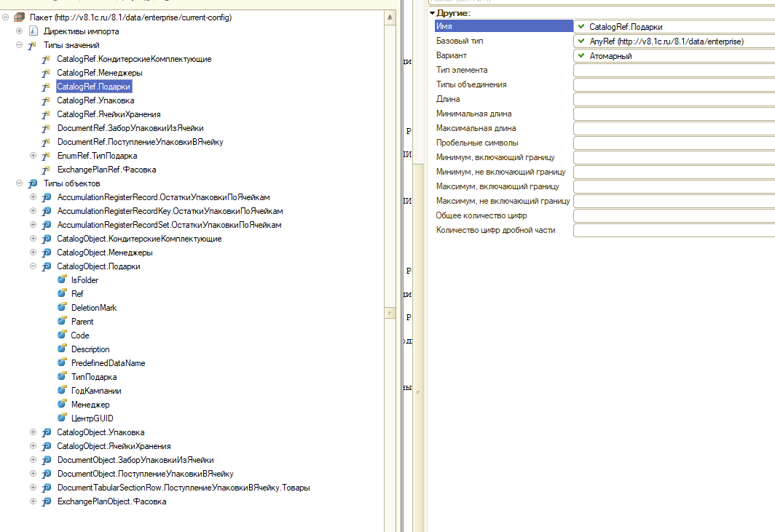Click the Имя value field CatalogRef.Подарки
The width and height of the screenshot is (775, 532).
coord(674,27)
